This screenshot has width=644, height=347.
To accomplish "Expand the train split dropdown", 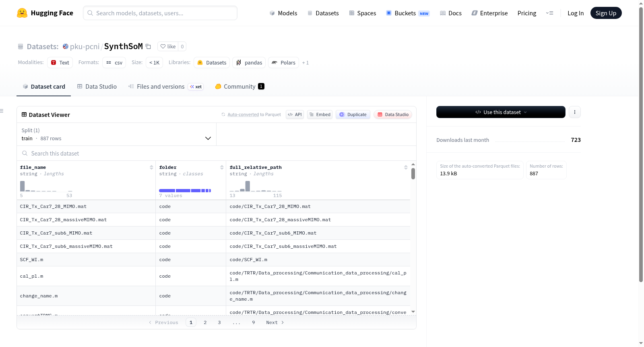I will (117, 134).
